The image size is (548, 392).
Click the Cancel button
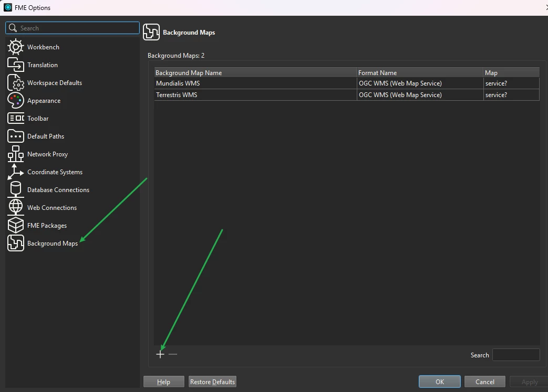pyautogui.click(x=485, y=382)
